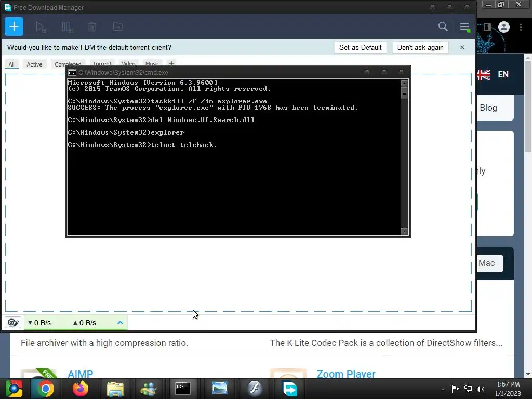Image resolution: width=532 pixels, height=399 pixels.
Task: Click the Action Center flag tray icon
Action: pos(455,389)
